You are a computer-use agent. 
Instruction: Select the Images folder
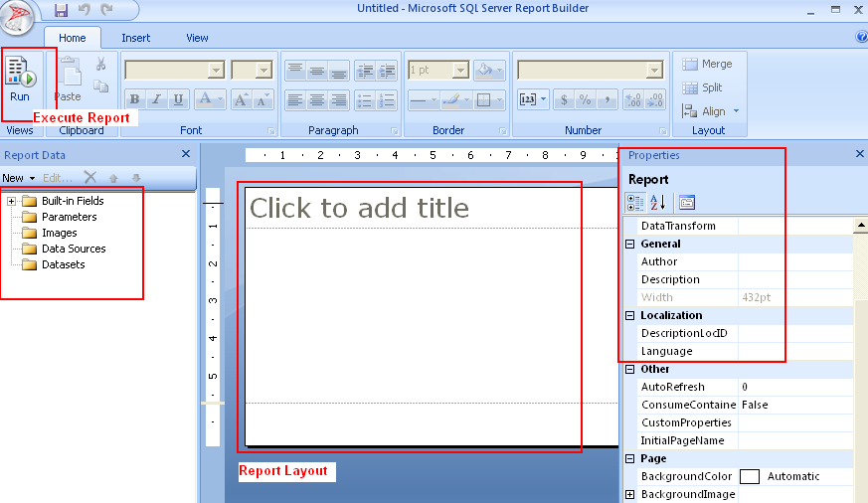coord(60,233)
